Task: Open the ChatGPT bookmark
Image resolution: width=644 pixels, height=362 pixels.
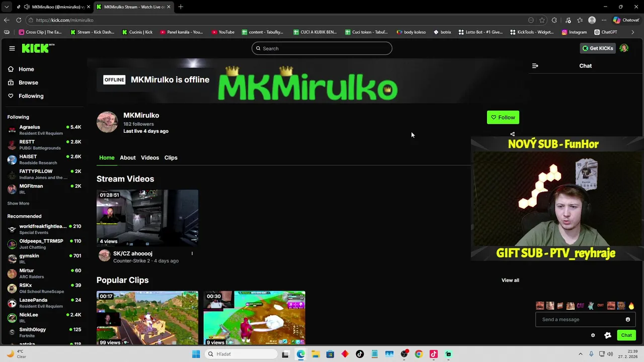Action: pyautogui.click(x=605, y=32)
